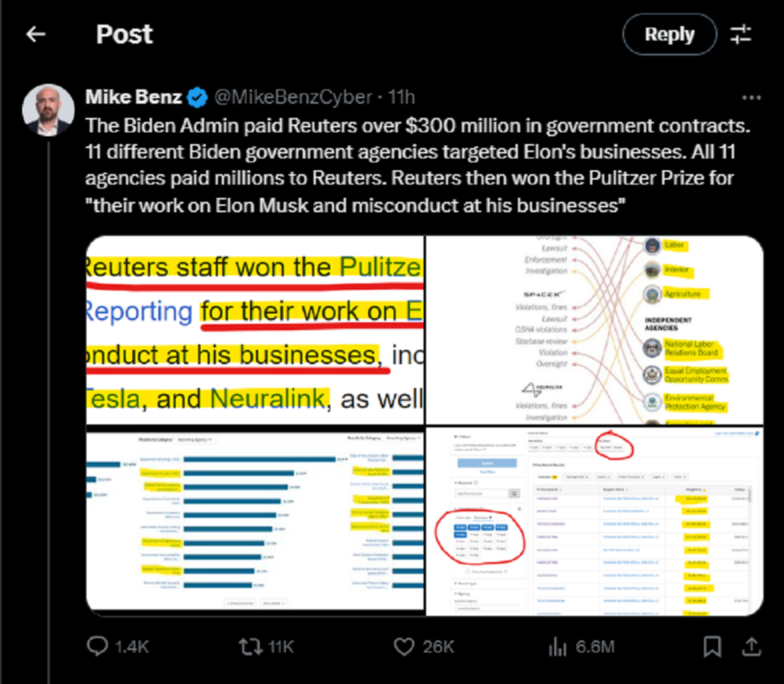
Task: Like the post with the heart icon
Action: click(404, 646)
